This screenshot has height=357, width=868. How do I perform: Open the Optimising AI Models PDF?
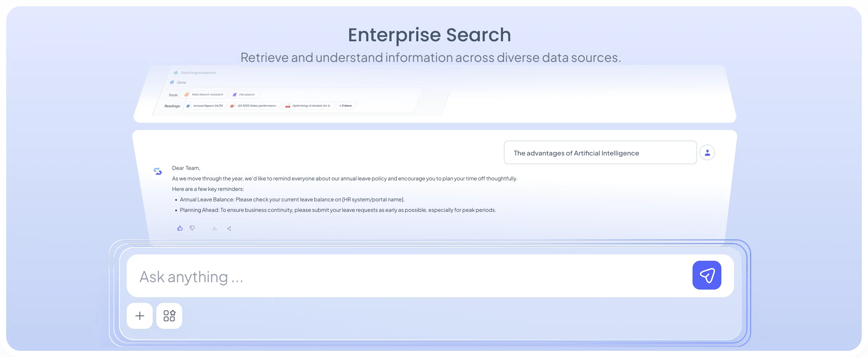click(308, 106)
